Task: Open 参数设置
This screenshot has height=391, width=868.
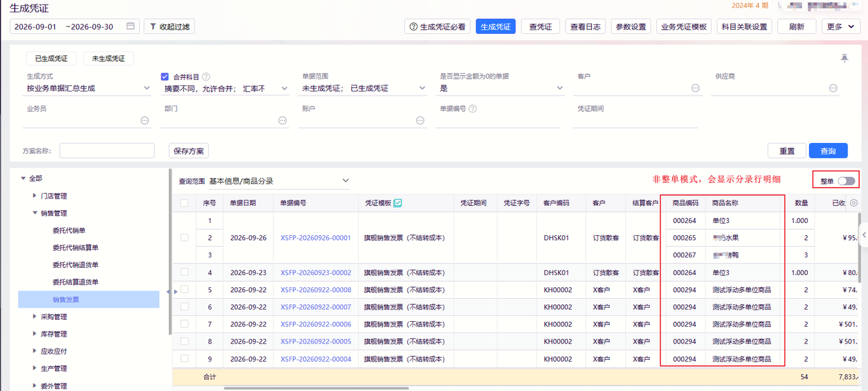Action: coord(631,26)
